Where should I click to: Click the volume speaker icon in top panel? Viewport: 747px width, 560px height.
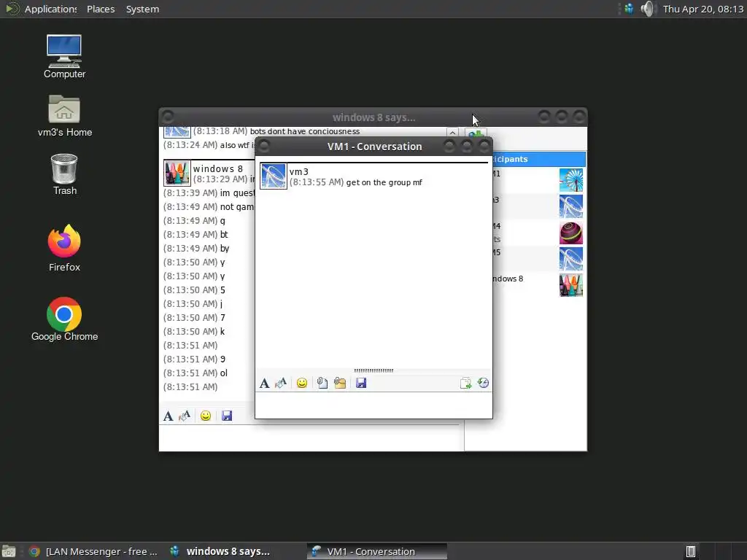[648, 9]
